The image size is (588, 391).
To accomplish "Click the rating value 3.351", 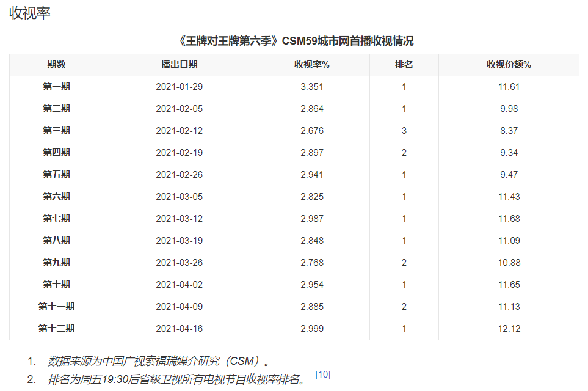I will [312, 87].
